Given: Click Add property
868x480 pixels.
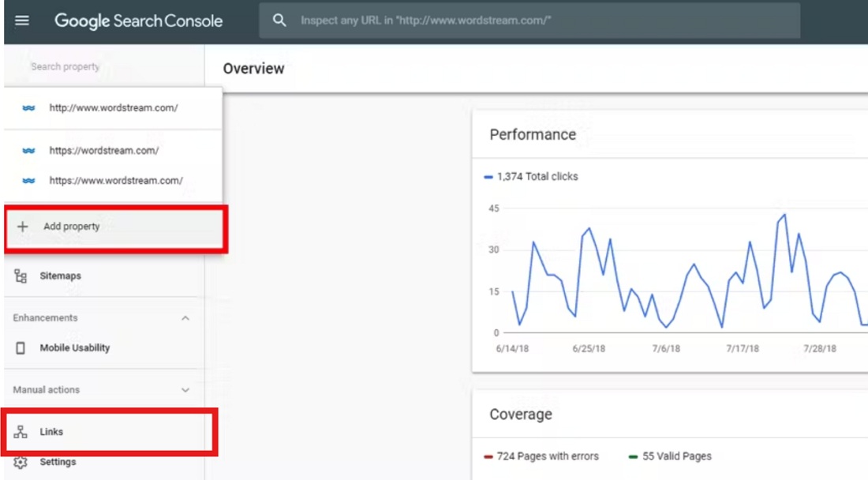Looking at the screenshot, I should 115,229.
